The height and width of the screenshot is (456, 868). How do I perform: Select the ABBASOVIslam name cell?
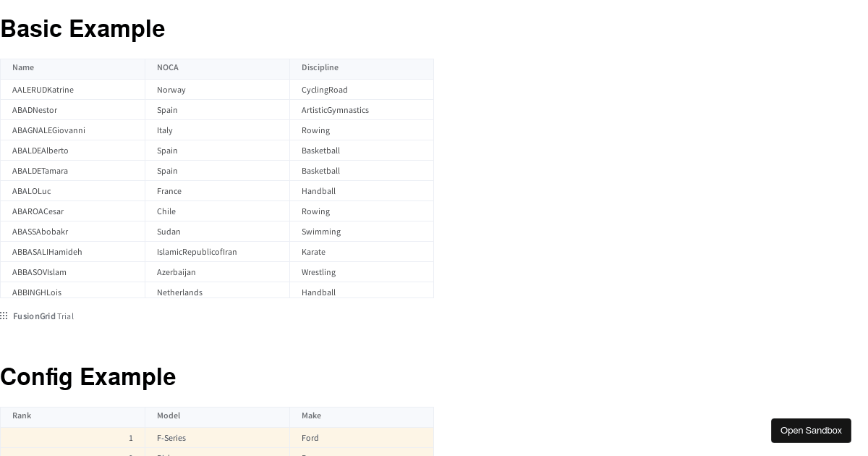pos(39,272)
